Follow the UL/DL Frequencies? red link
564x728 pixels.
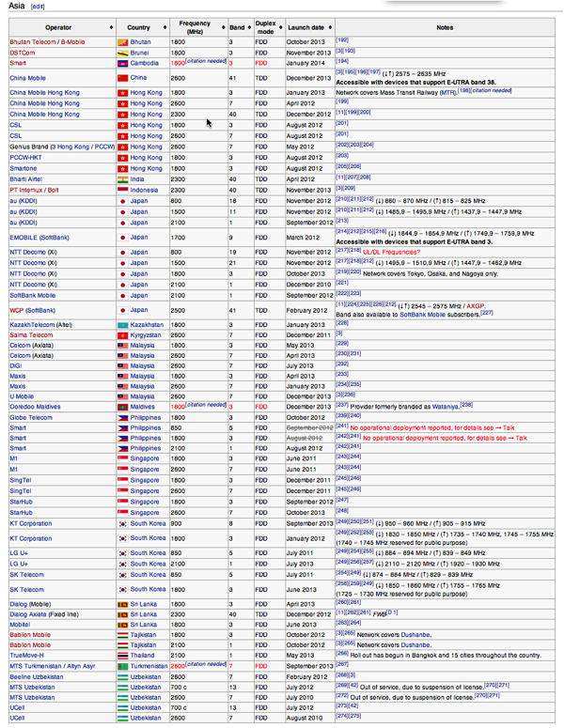[391, 252]
